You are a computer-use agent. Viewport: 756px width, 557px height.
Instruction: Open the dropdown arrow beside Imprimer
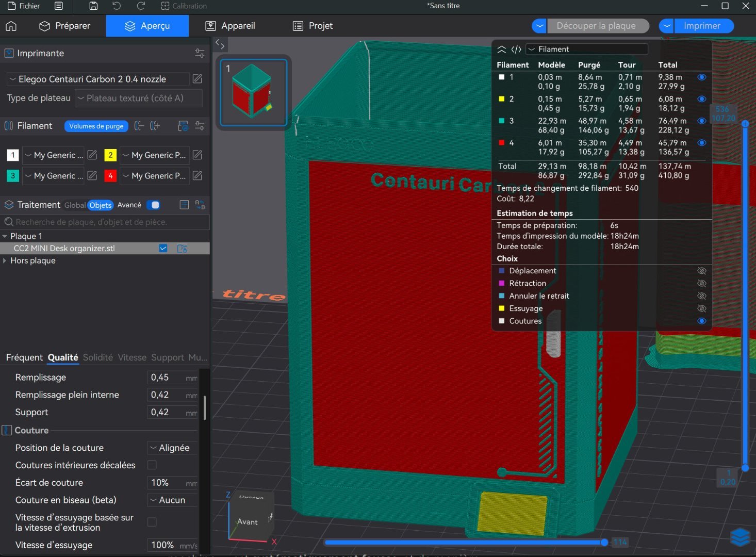(666, 26)
